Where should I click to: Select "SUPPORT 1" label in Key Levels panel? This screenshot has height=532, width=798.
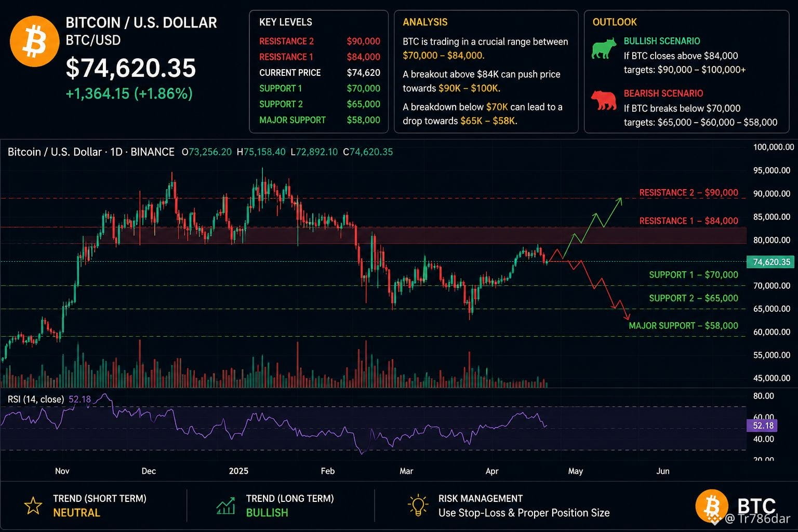(281, 88)
